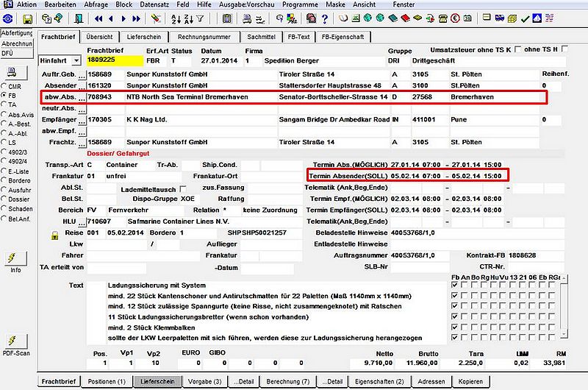Toggle the ohne TS H checkbox
Screen dimensions: 588x390
click(564, 49)
